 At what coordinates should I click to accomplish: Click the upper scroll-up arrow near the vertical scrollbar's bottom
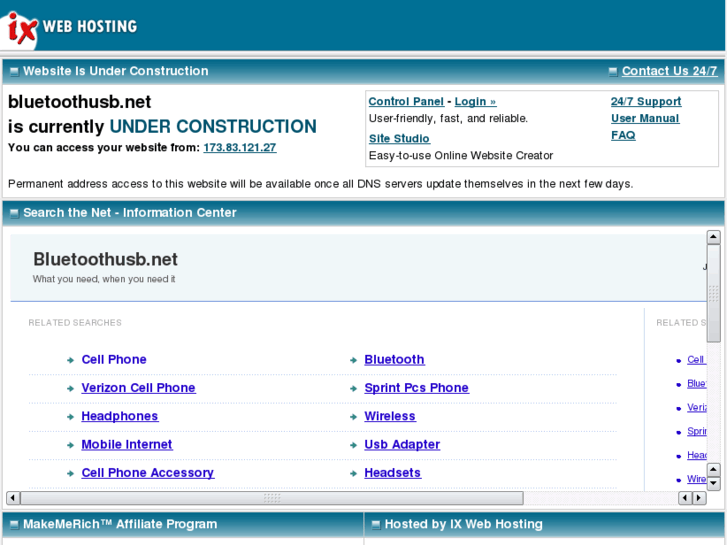pos(714,469)
